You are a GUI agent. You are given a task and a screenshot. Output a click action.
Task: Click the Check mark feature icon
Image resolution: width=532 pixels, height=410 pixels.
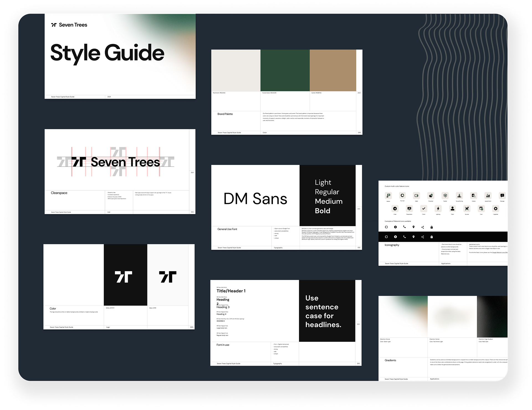tap(424, 209)
